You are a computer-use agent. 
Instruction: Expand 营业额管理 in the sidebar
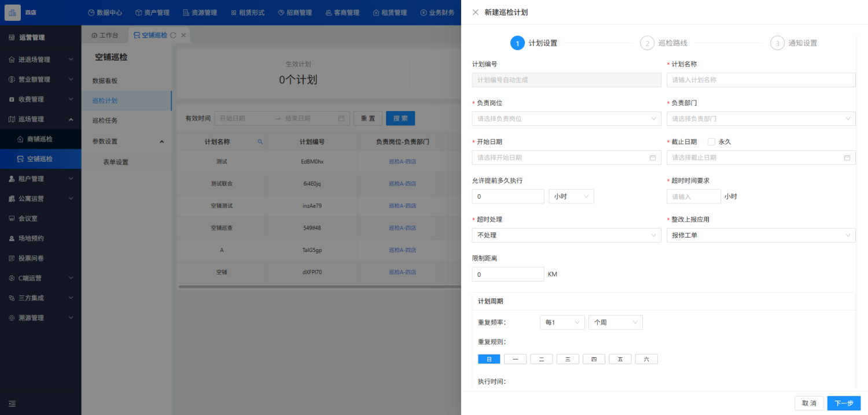click(x=41, y=79)
